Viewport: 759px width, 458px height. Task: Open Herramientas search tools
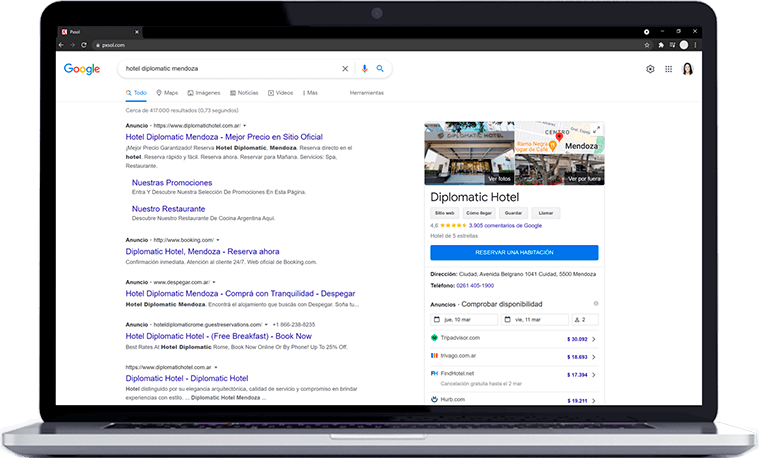point(366,92)
